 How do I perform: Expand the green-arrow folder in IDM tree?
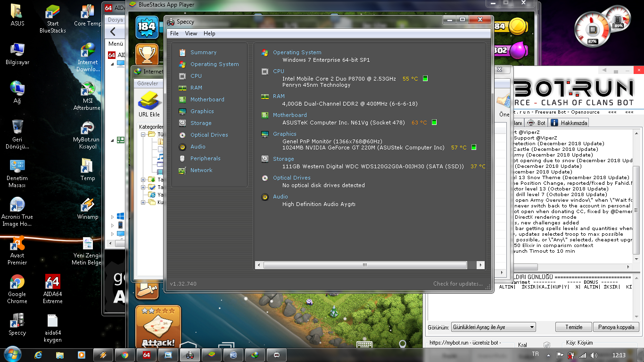coord(143,180)
